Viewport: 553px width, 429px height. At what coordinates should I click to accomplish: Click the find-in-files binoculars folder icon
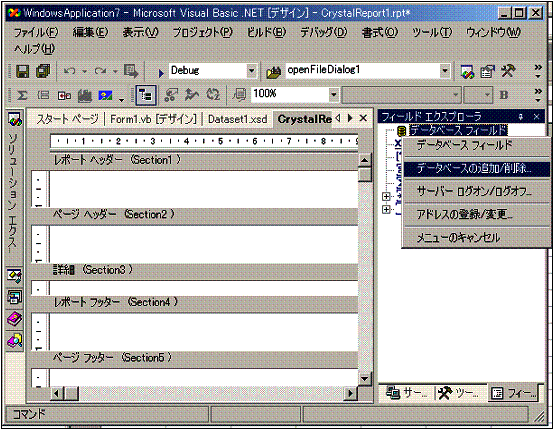click(273, 72)
